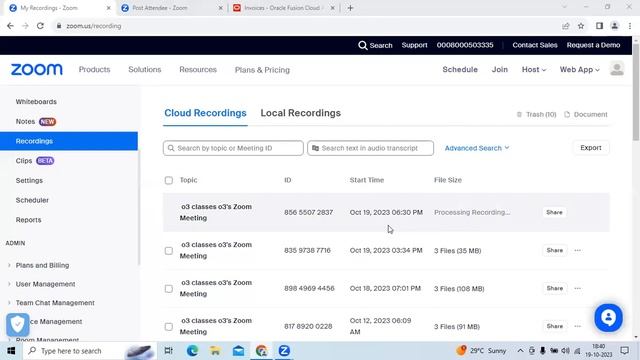The width and height of the screenshot is (640, 360).
Task: Check the box for meeting 817 8920 0228
Action: pyautogui.click(x=169, y=327)
